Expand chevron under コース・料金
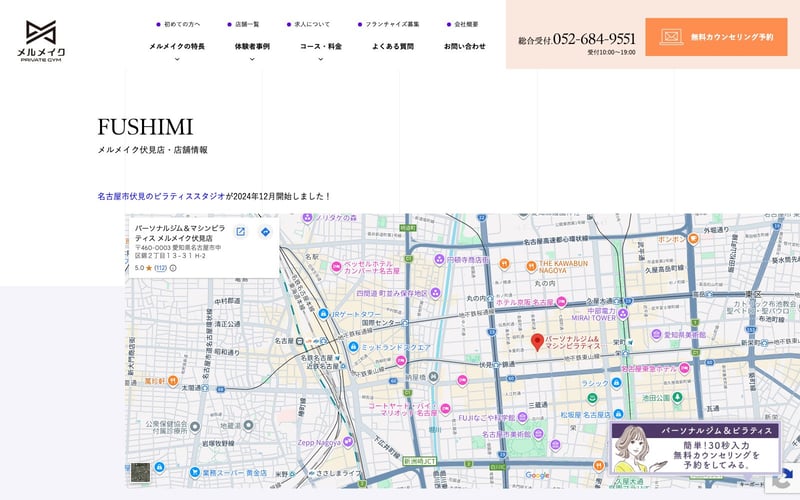Screen dimensions: 800x500 pyautogui.click(x=320, y=59)
